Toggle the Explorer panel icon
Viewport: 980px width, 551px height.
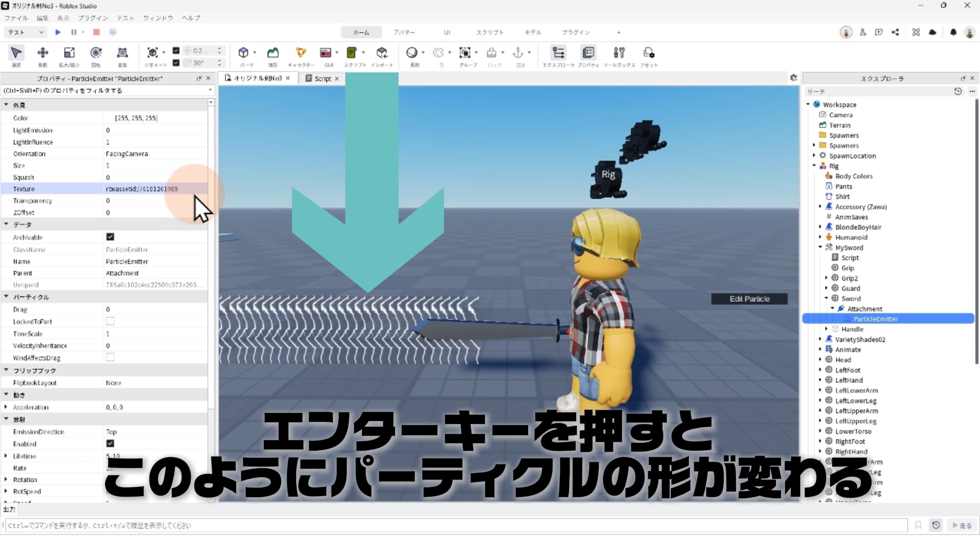pos(558,53)
